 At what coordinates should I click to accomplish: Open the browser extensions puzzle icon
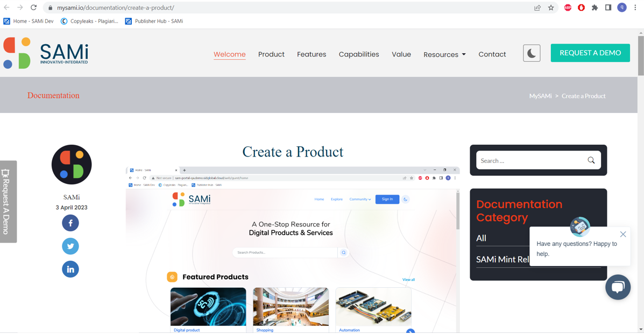click(x=595, y=8)
